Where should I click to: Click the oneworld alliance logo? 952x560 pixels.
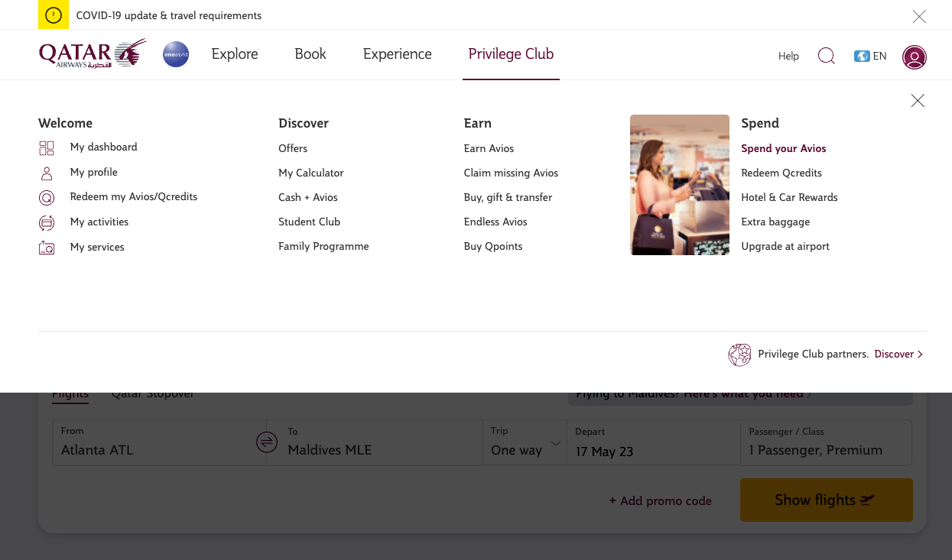pos(176,54)
